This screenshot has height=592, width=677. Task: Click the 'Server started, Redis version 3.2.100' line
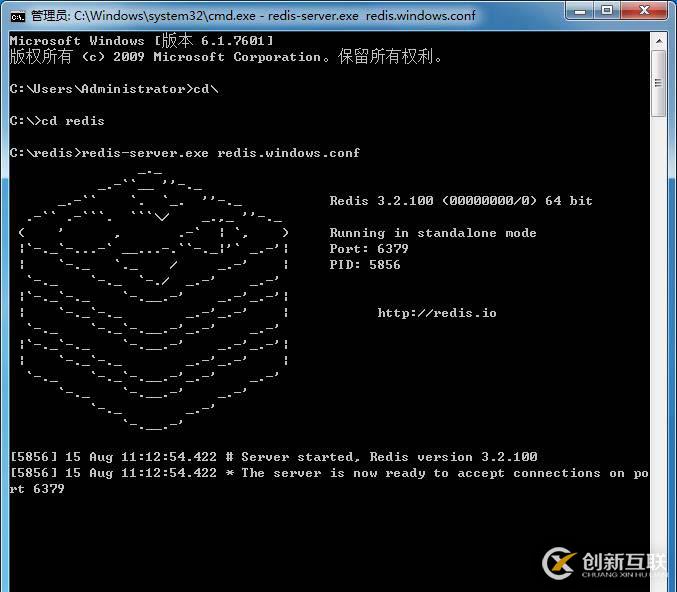273,457
